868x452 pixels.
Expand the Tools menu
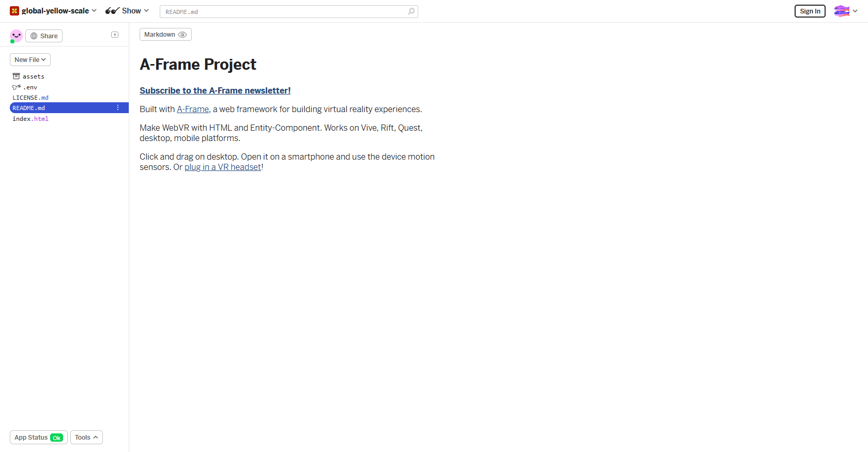86,438
